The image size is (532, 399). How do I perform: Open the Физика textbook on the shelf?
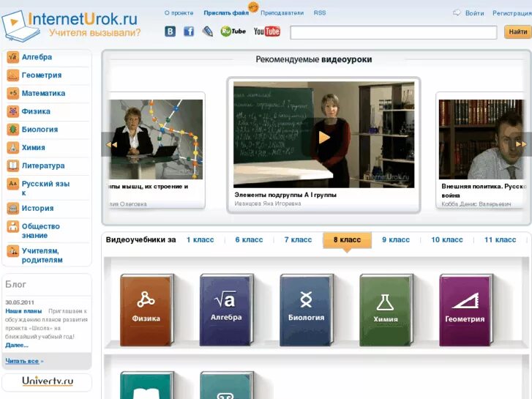146,310
